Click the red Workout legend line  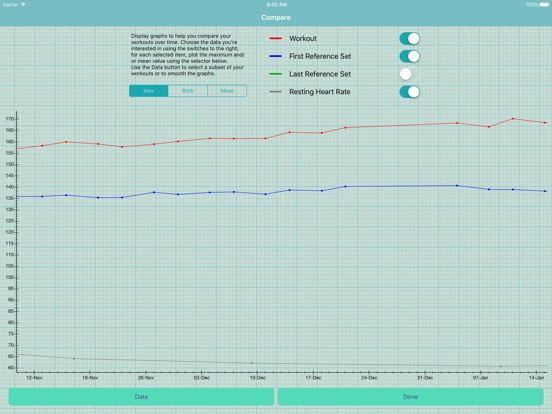276,38
